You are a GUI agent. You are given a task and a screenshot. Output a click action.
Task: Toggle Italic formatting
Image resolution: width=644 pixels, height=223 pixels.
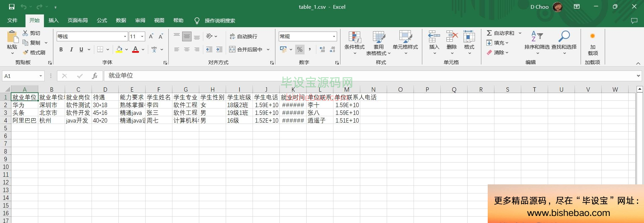[x=71, y=49]
